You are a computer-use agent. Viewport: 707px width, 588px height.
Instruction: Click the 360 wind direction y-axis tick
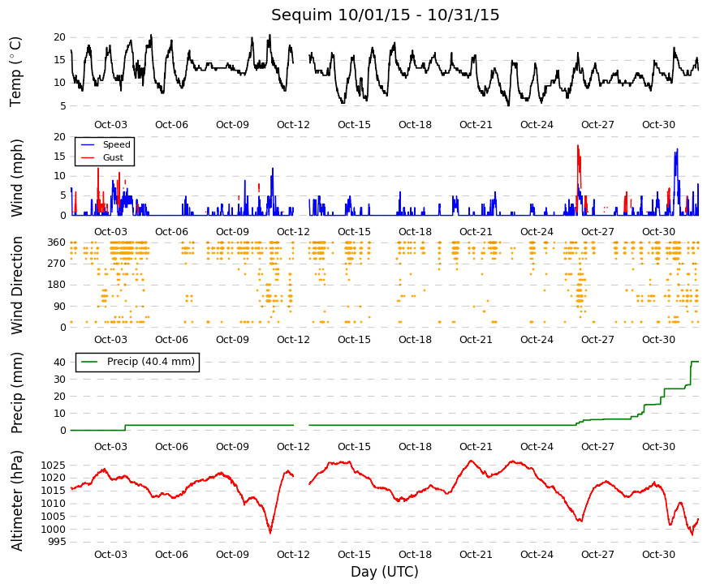56,242
